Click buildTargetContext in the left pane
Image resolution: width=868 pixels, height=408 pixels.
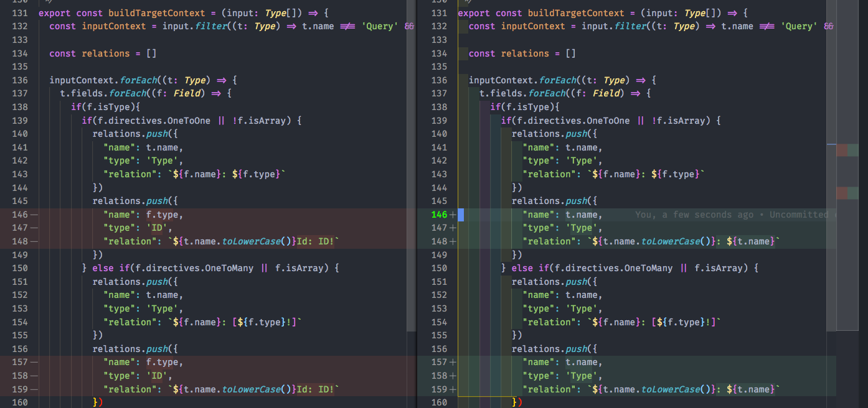coord(157,13)
